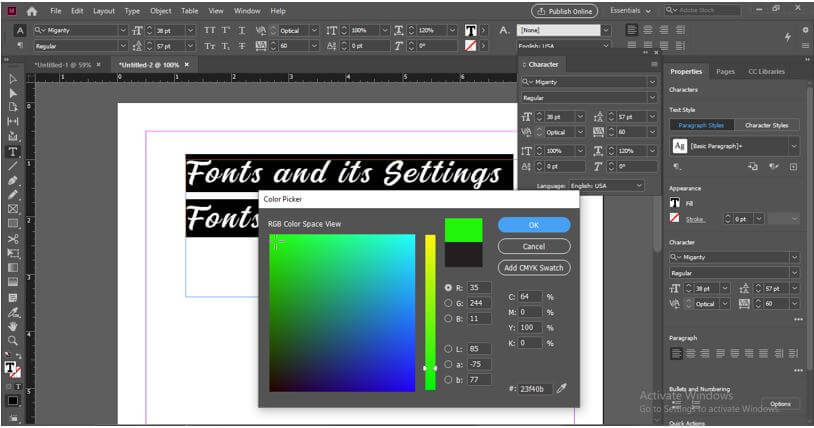The width and height of the screenshot is (814, 428).
Task: Open the Essentials workspace dropdown
Action: coord(629,11)
